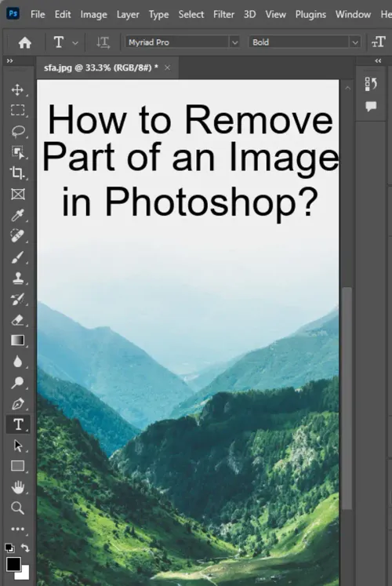Select the Hand tool
The image size is (392, 586).
(x=17, y=487)
